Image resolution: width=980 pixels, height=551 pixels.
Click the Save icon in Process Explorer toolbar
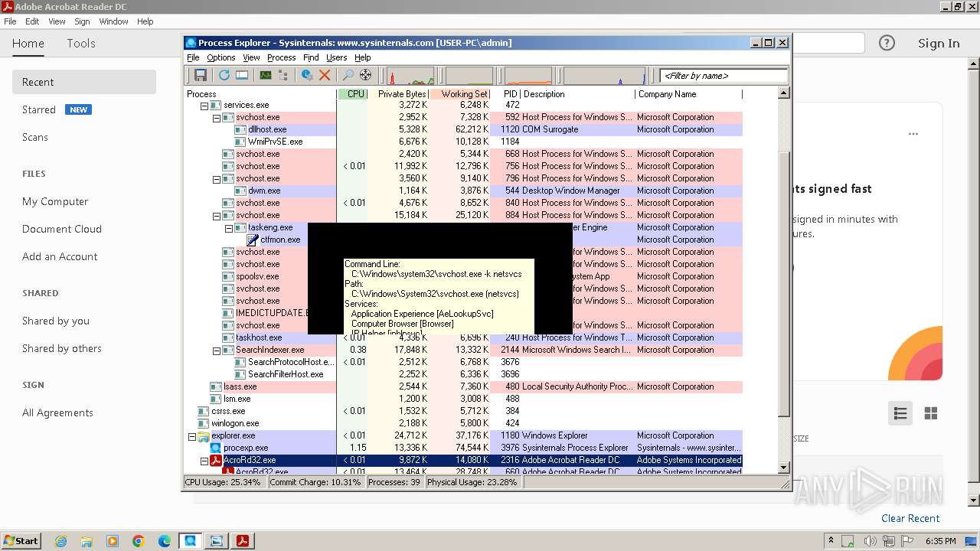[201, 75]
